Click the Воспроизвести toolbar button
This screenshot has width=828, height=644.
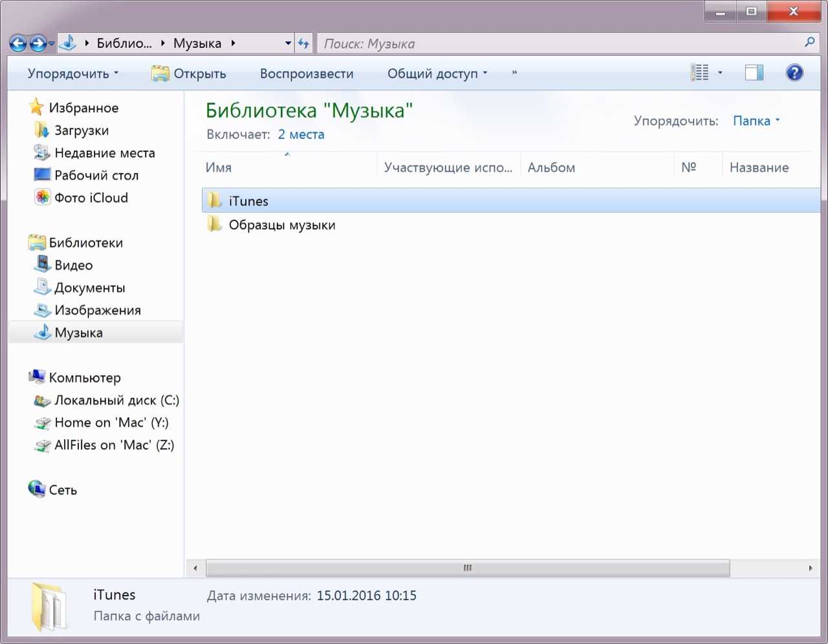coord(307,74)
